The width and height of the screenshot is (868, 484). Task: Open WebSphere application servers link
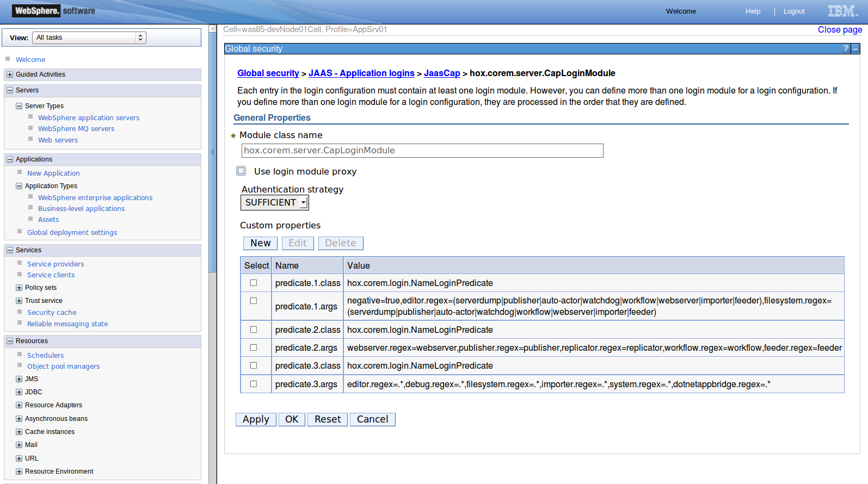(x=89, y=118)
